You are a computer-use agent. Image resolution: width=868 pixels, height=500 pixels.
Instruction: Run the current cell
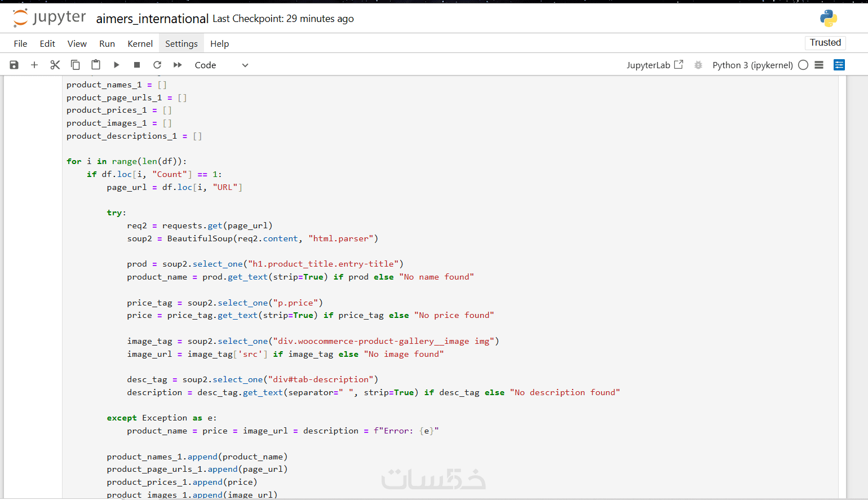[116, 65]
